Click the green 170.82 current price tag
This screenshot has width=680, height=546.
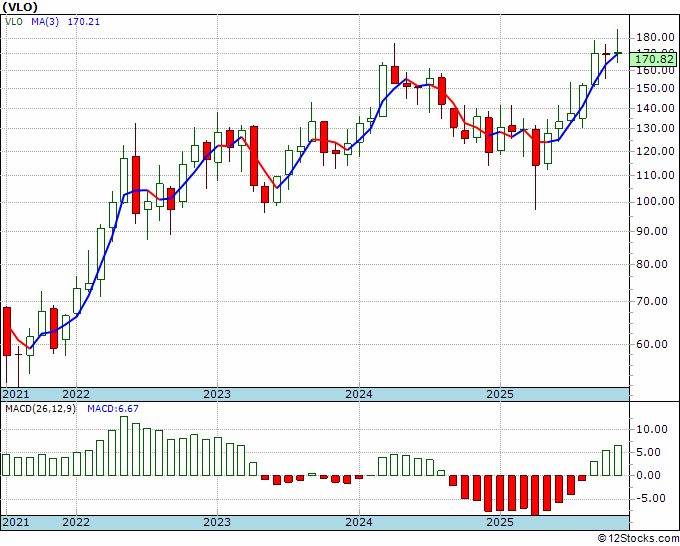tap(654, 59)
